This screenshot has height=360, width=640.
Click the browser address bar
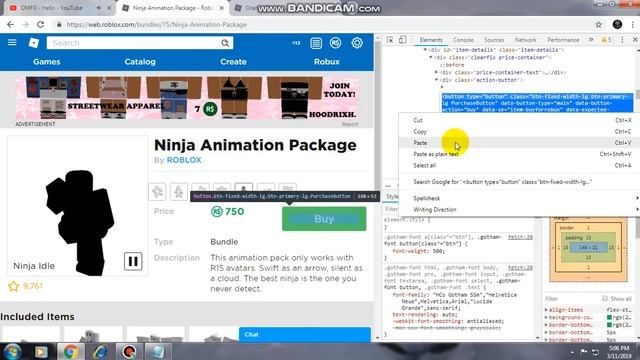coord(322,24)
